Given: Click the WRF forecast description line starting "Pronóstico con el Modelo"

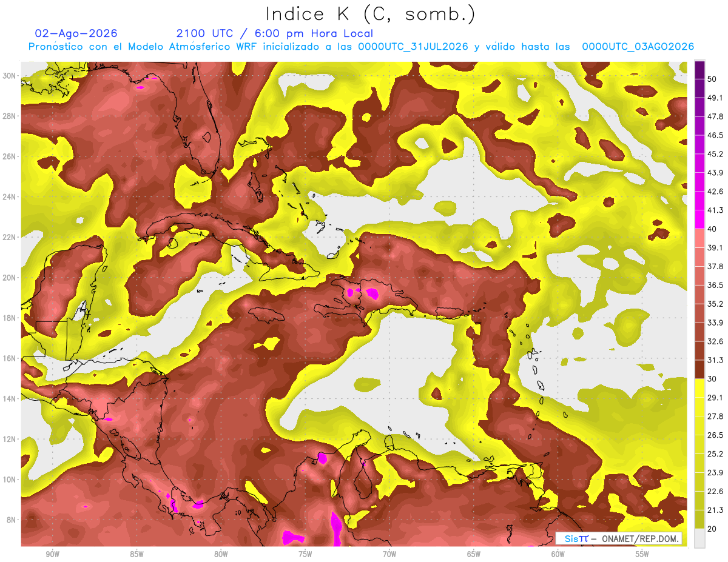Looking at the screenshot, I should [361, 47].
